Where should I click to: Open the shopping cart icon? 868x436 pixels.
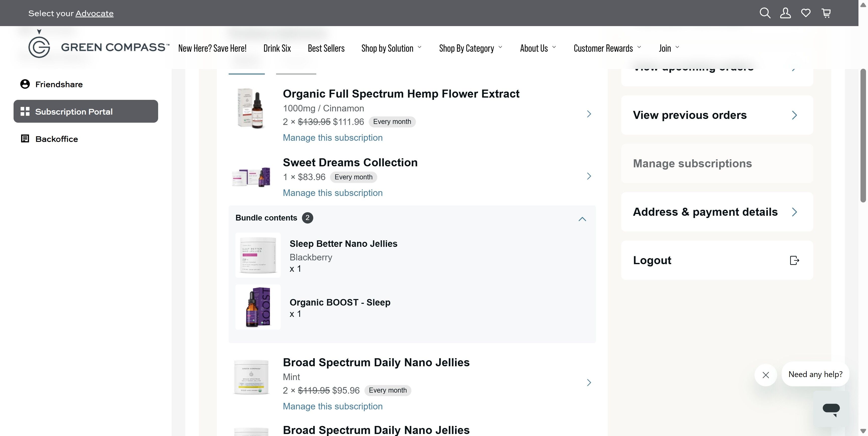pyautogui.click(x=826, y=13)
